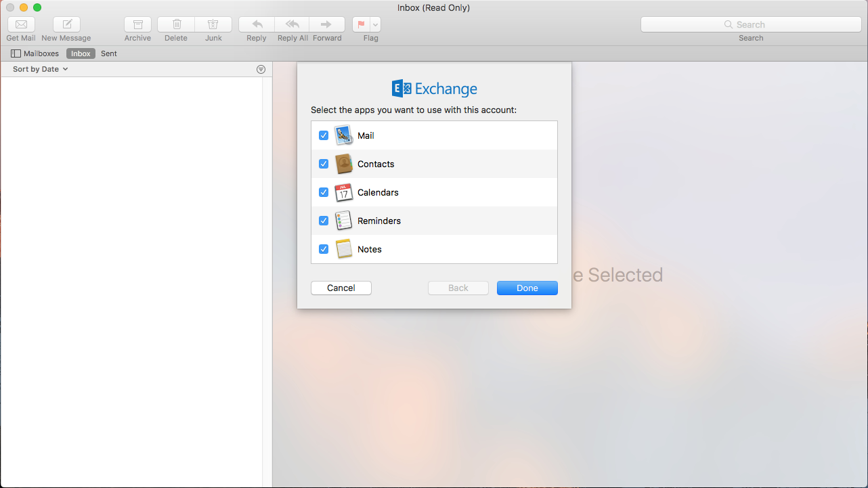Click the Contacts app icon in list
Screen dimensions: 868x488
pyautogui.click(x=344, y=164)
